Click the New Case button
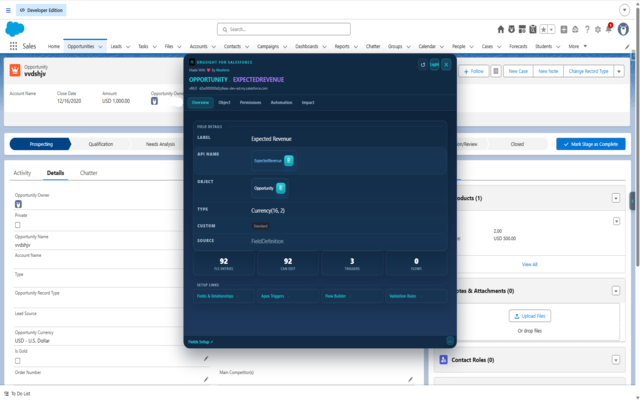This screenshot has width=640, height=400. tap(518, 71)
